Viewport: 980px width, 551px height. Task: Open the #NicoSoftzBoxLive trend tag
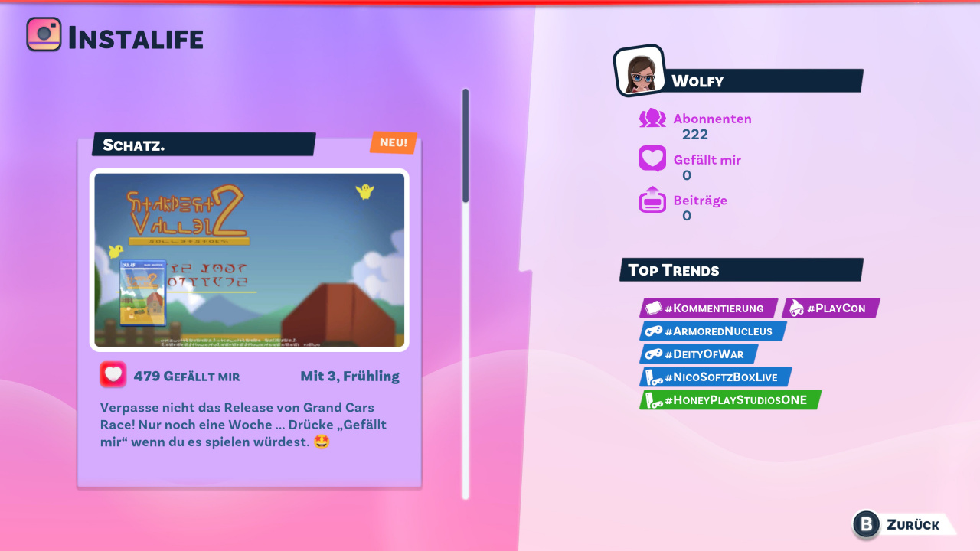click(x=715, y=377)
